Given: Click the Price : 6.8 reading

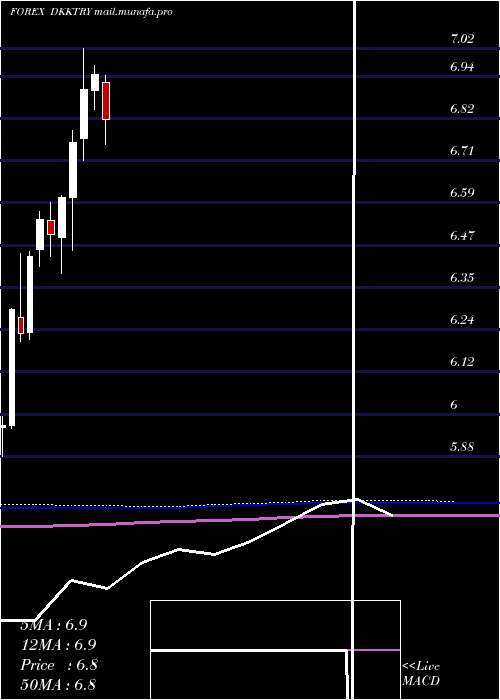Looking at the screenshot, I should pos(59,665).
